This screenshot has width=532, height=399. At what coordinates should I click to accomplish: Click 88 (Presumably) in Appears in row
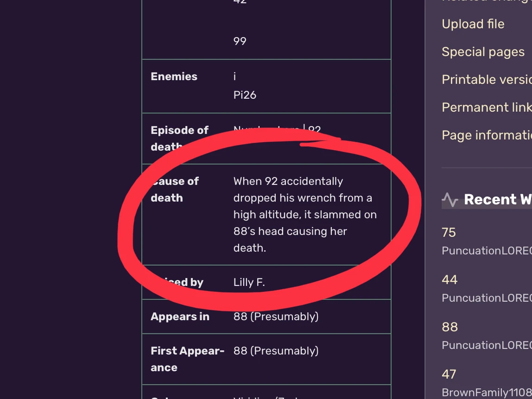coord(276,317)
